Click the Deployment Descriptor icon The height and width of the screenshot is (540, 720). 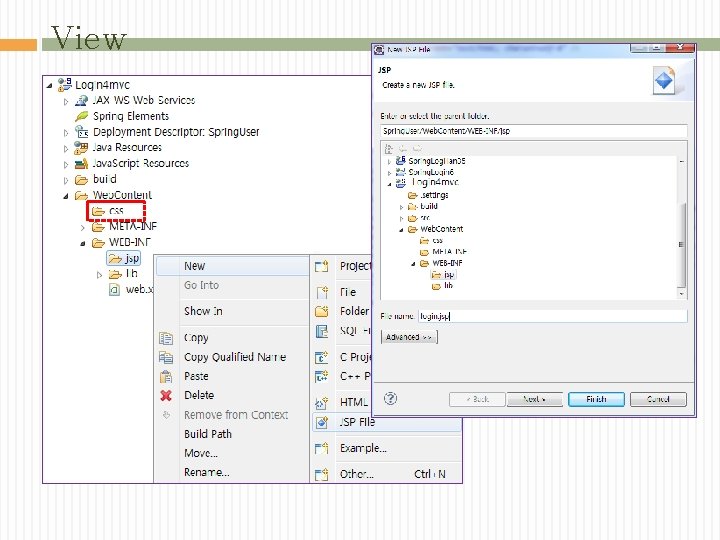[x=81, y=132]
